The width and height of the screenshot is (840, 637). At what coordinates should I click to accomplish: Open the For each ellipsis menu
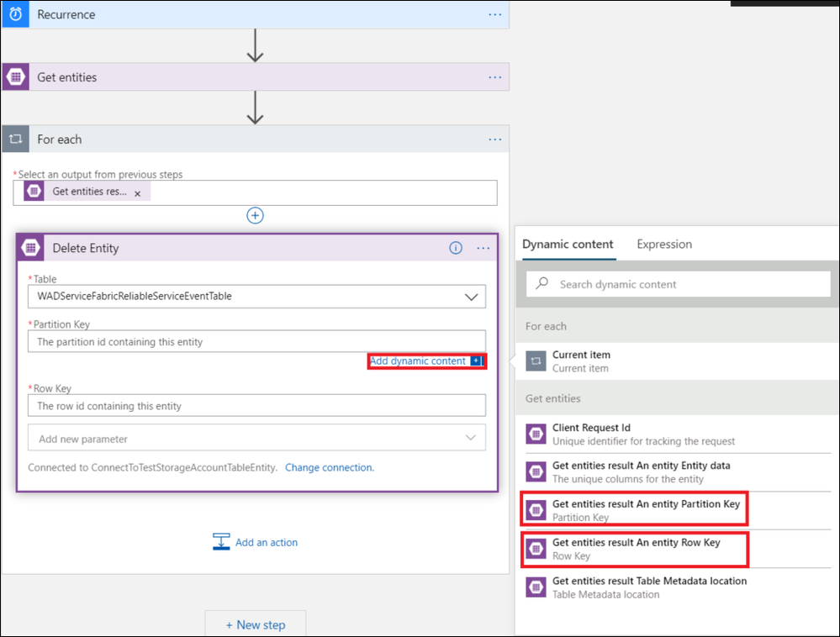click(495, 140)
